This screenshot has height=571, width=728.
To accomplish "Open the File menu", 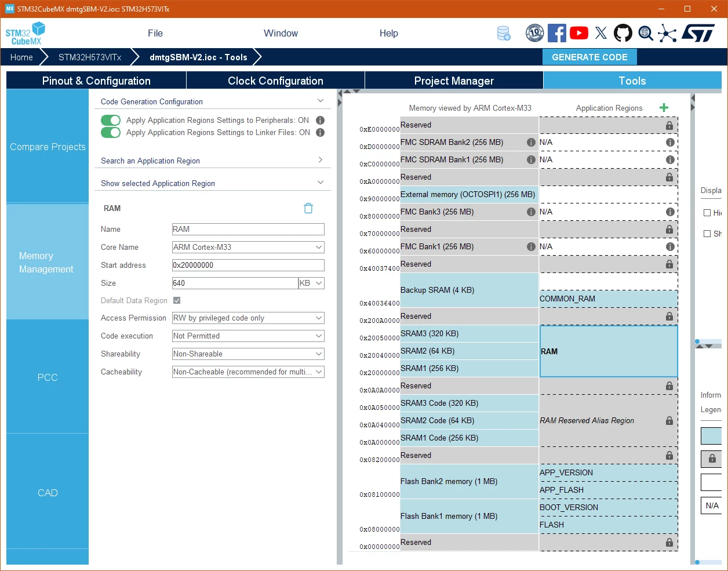I will tap(155, 33).
